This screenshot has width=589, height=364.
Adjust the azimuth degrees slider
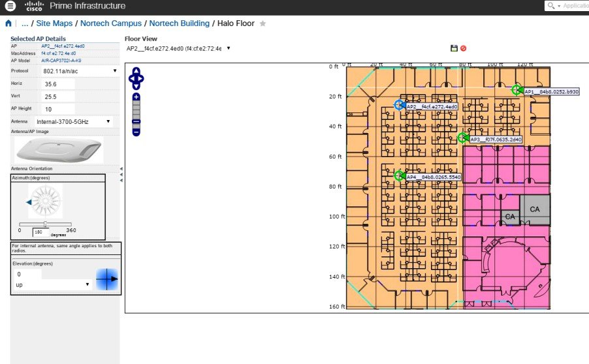pyautogui.click(x=46, y=224)
